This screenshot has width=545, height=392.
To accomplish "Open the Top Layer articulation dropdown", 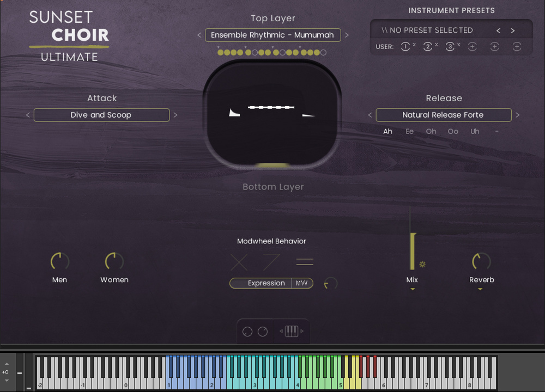I will pos(273,35).
